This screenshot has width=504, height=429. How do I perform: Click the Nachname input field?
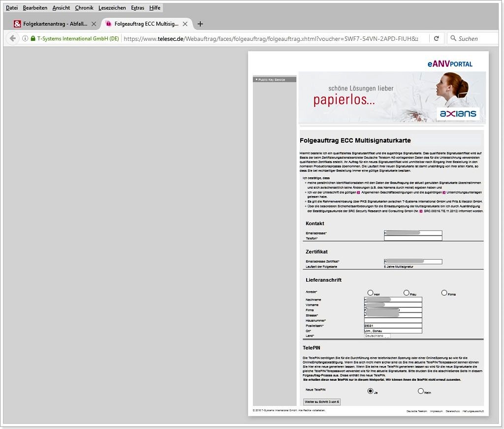393,300
